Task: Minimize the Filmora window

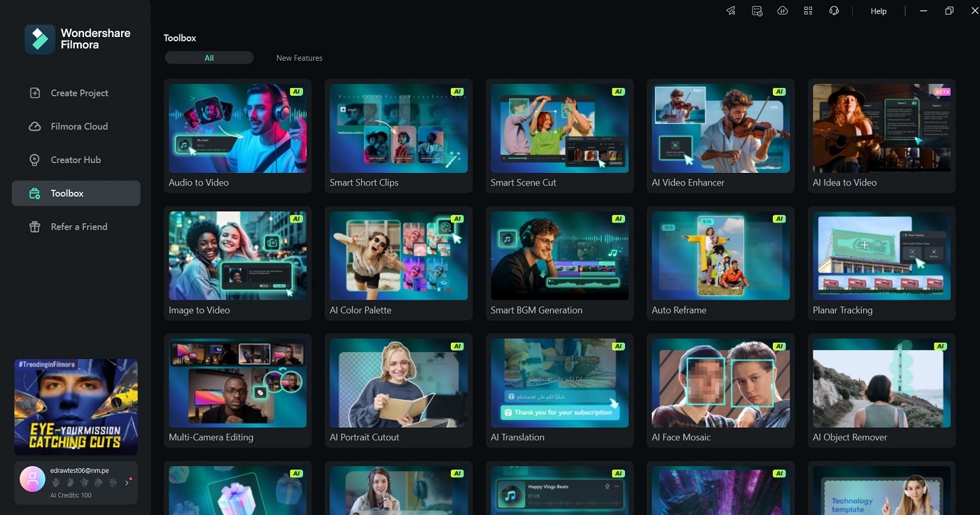Action: coord(924,11)
